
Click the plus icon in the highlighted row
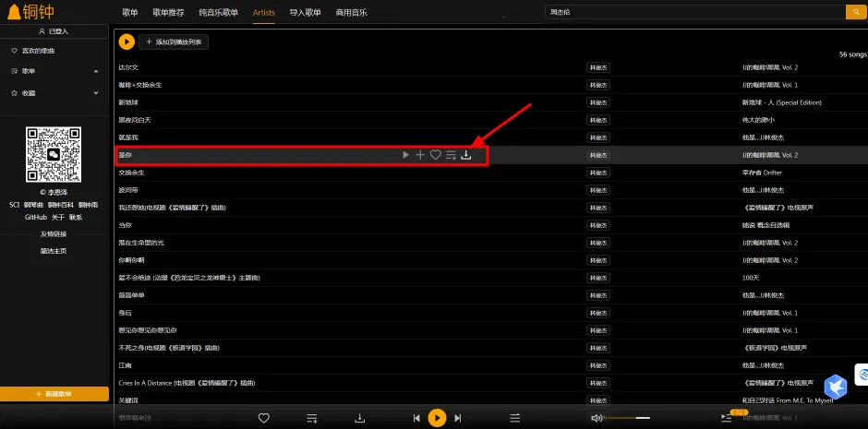(x=420, y=155)
